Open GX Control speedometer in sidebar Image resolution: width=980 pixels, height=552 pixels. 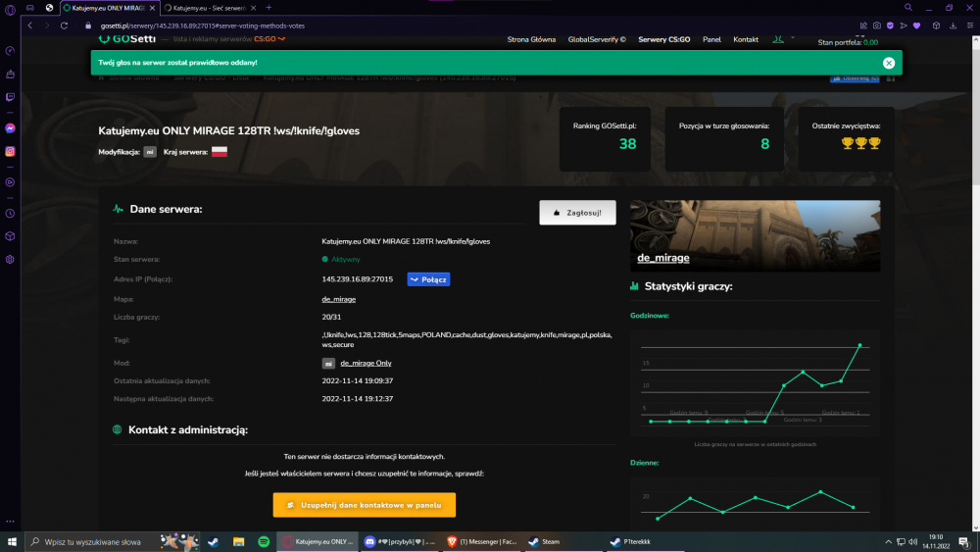coord(10,51)
